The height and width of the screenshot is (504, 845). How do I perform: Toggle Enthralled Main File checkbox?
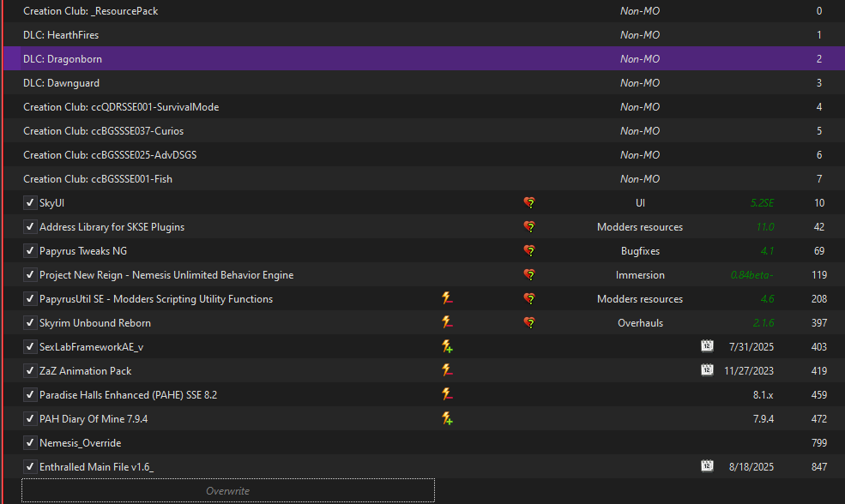[x=30, y=467]
